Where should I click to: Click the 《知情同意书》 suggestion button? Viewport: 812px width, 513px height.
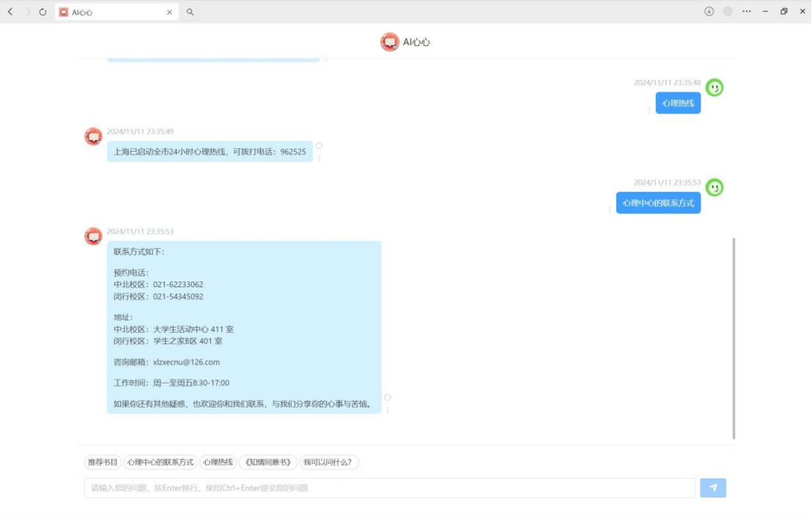tap(268, 462)
